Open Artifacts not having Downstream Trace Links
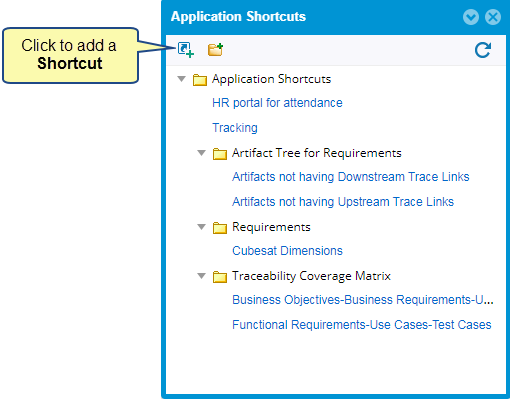Screen dimensions: 510x399 click(x=351, y=177)
